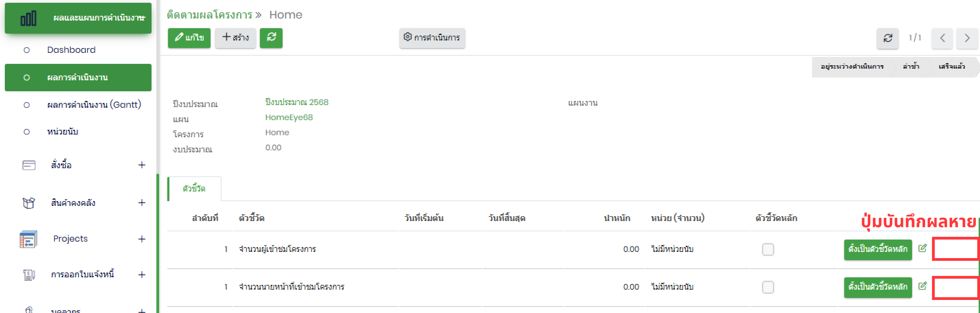The height and width of the screenshot is (313, 980).
Task: Click the gray reload icon next to 1/1
Action: tap(887, 38)
